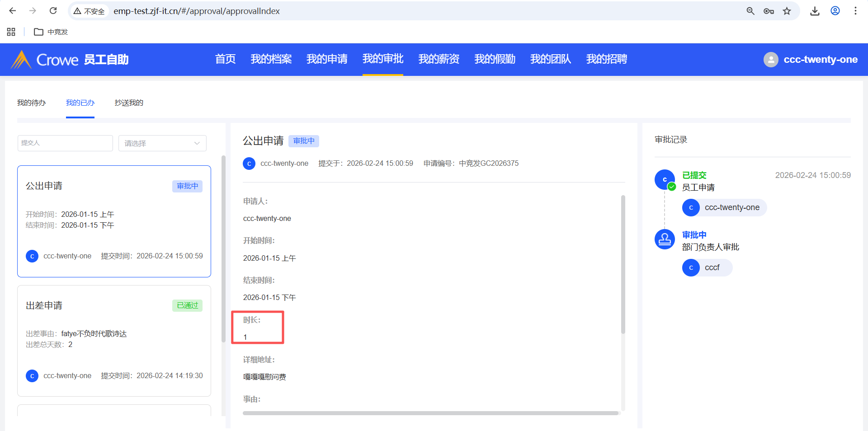Click the 员工申请 step text
868x431 pixels.
(698, 187)
